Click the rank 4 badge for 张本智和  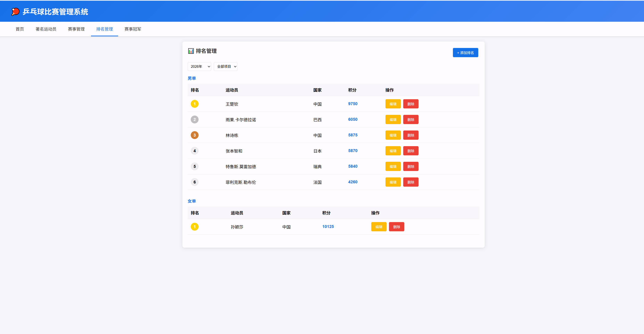(x=195, y=151)
